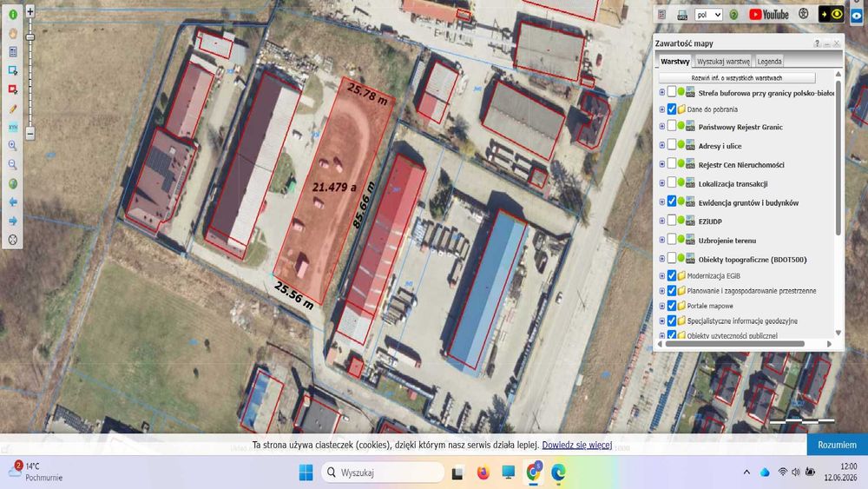Open the Dowiedz się więcej link
Screen dimensions: 868x489
coord(577,445)
